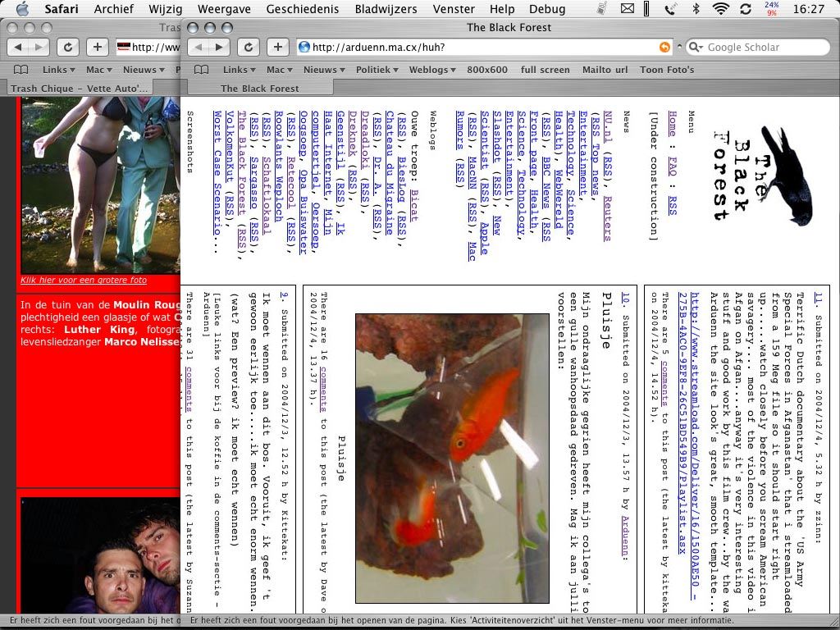
Task: Expand the Politiek bookmarks folder
Action: pos(377,70)
